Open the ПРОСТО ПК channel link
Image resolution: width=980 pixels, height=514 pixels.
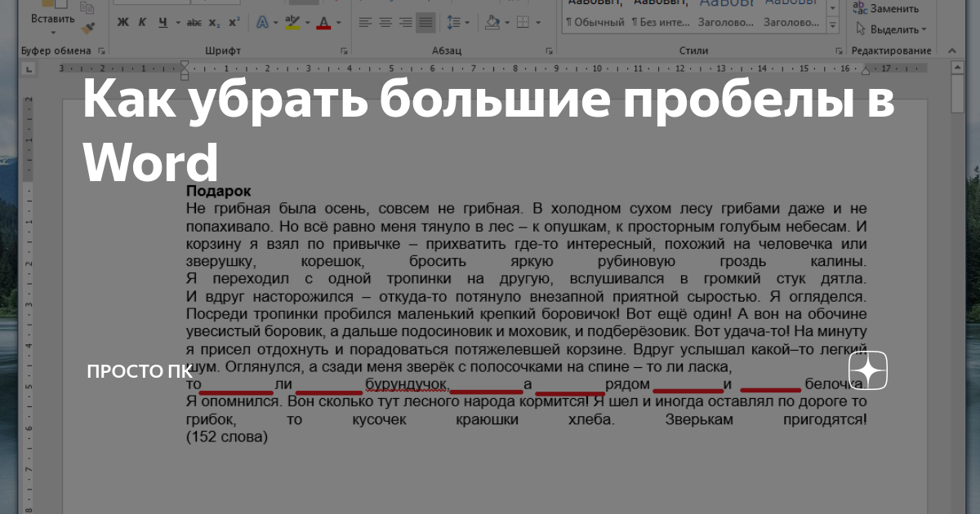(x=139, y=372)
